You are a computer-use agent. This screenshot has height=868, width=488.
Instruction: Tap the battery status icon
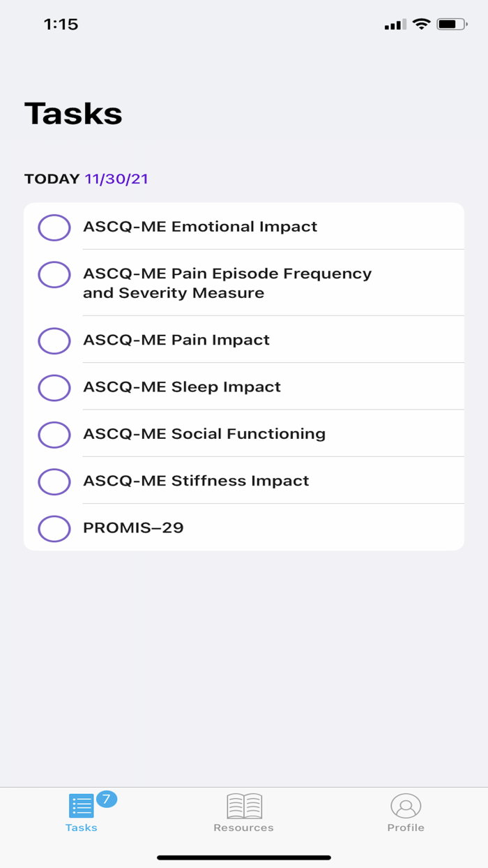pyautogui.click(x=452, y=24)
